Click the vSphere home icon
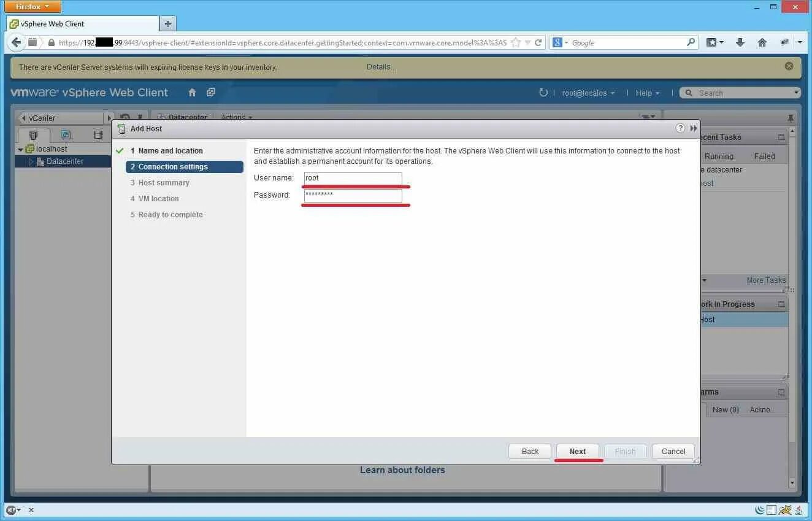 tap(192, 93)
